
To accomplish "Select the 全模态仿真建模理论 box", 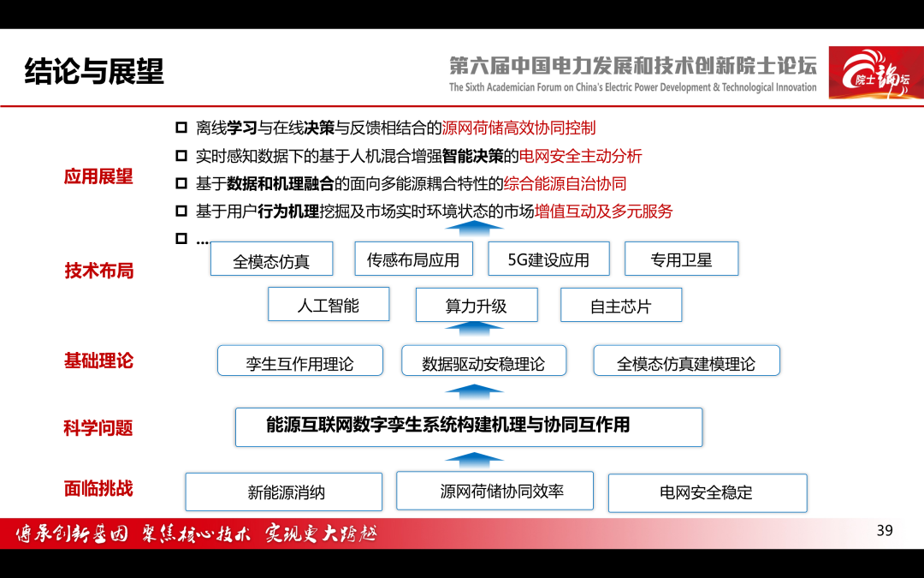I will click(x=686, y=361).
